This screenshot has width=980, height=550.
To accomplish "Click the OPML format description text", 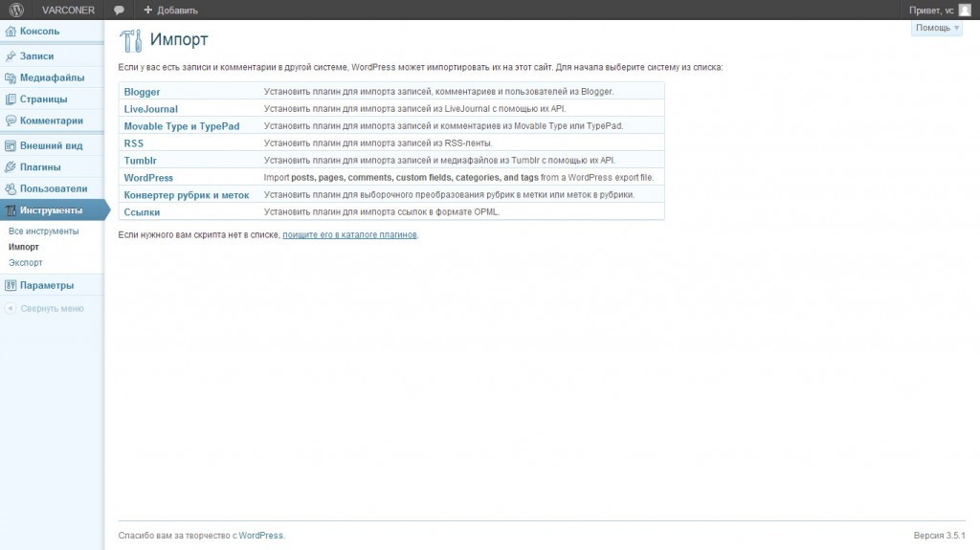I will tap(382, 212).
